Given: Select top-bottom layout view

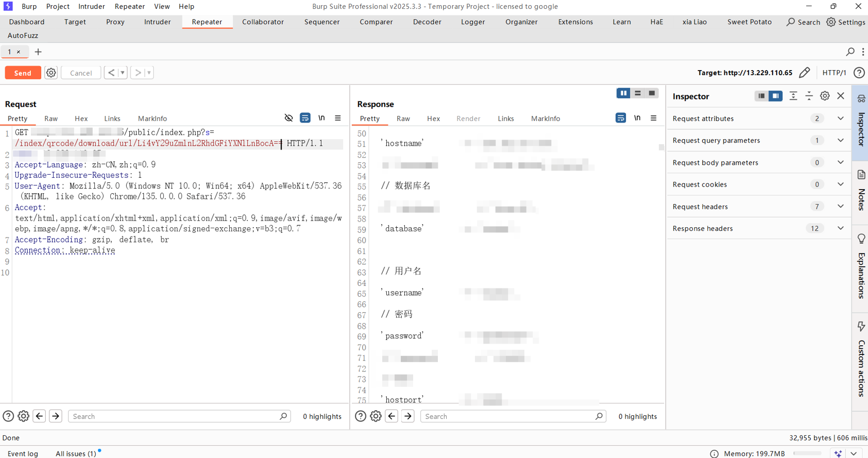Looking at the screenshot, I should pos(638,93).
